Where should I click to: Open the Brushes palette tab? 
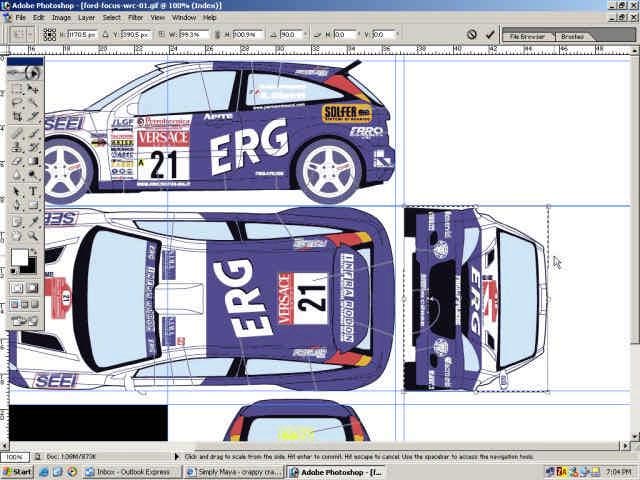pos(572,36)
